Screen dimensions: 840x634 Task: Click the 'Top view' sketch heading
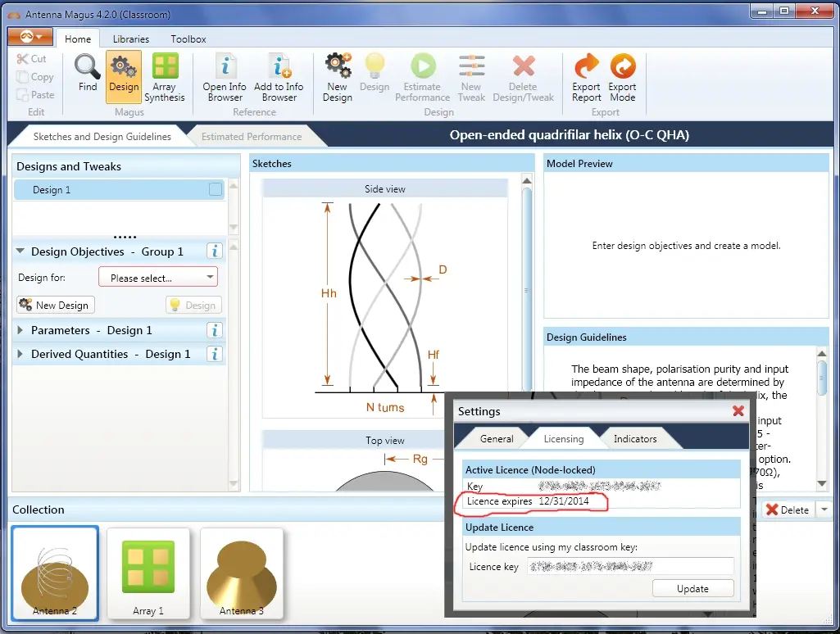click(x=384, y=440)
